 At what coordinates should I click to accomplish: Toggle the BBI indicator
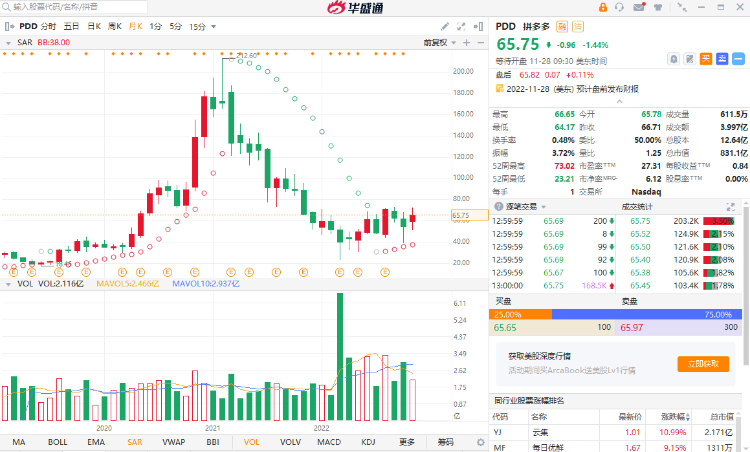click(213, 442)
